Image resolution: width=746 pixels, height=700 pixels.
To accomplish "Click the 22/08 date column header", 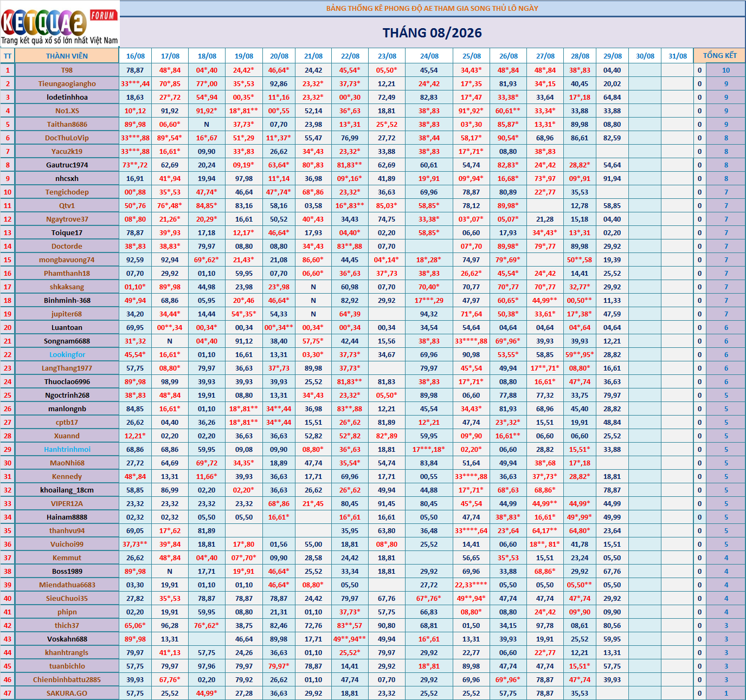I will [350, 56].
